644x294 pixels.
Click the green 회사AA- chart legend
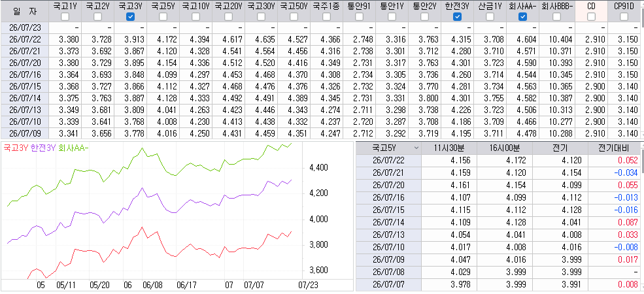click(75, 148)
